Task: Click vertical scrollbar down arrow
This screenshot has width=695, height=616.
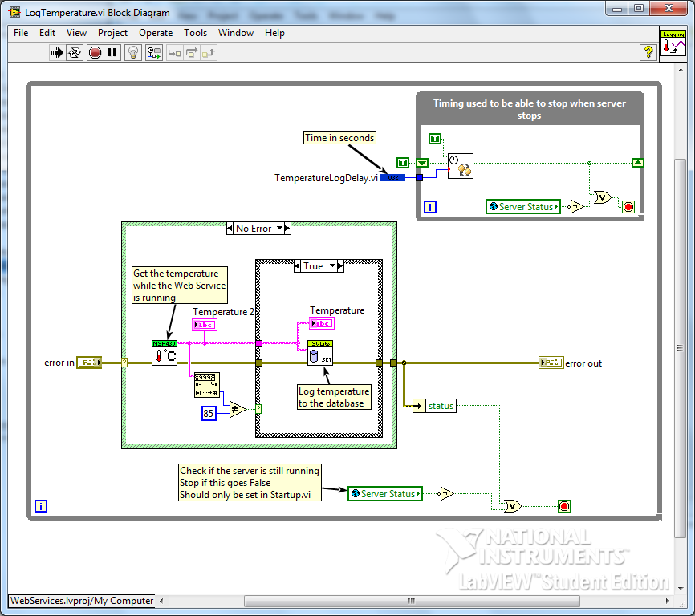Action: tap(681, 588)
